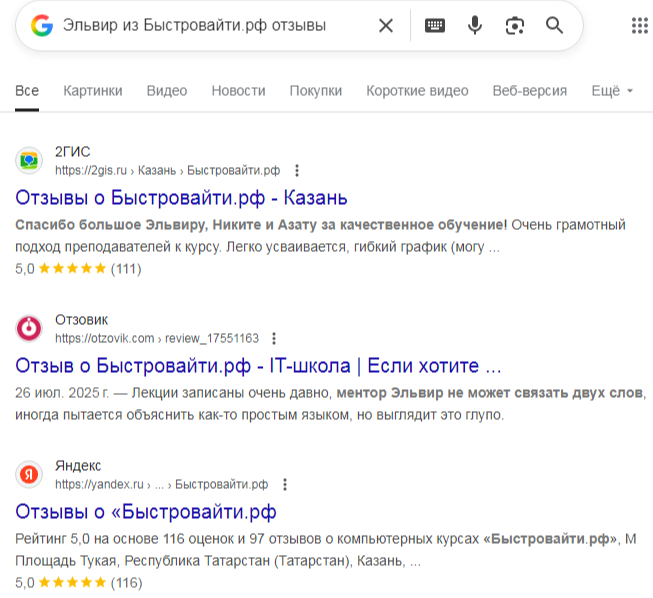This screenshot has height=598, width=653.
Task: Open options menu for Яндекс result
Action: click(x=285, y=484)
